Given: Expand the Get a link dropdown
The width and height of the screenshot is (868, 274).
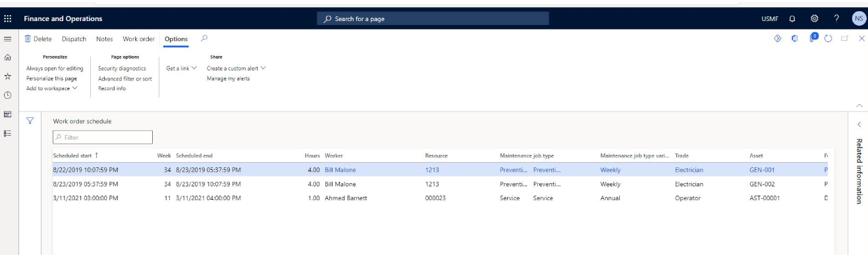Looking at the screenshot, I should (x=181, y=68).
